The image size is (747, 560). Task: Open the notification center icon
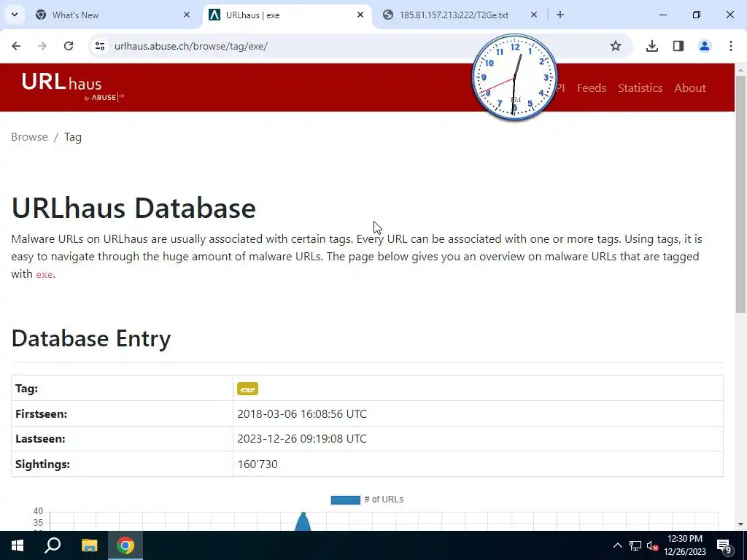point(724,545)
